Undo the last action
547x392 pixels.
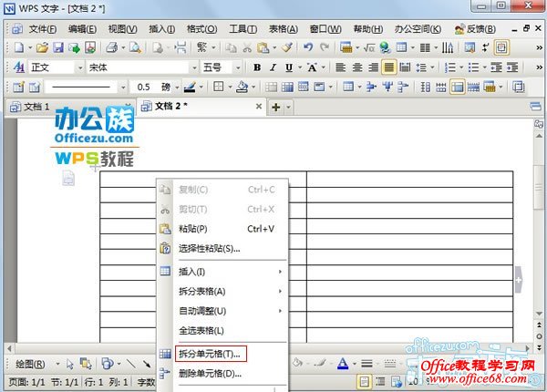pos(308,47)
